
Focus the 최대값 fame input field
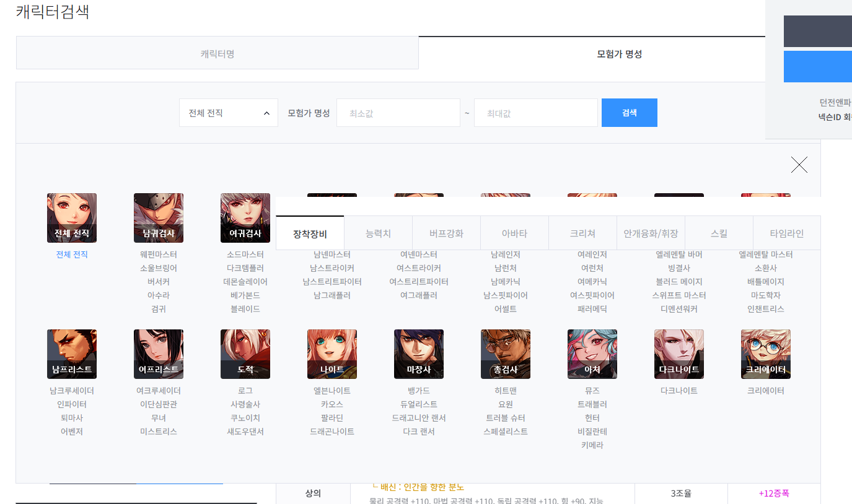point(536,113)
